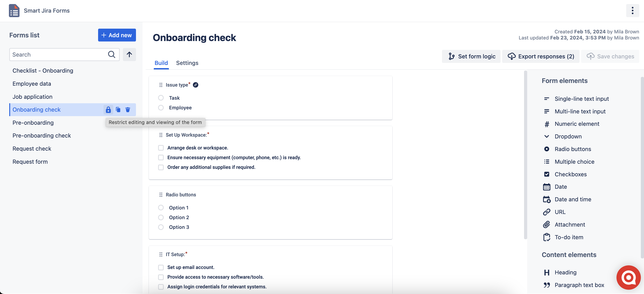Click the Add new button
The height and width of the screenshot is (294, 644).
tap(117, 35)
